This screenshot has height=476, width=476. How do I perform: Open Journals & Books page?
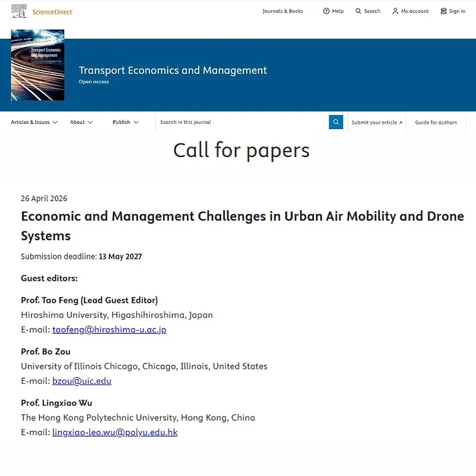tap(283, 11)
